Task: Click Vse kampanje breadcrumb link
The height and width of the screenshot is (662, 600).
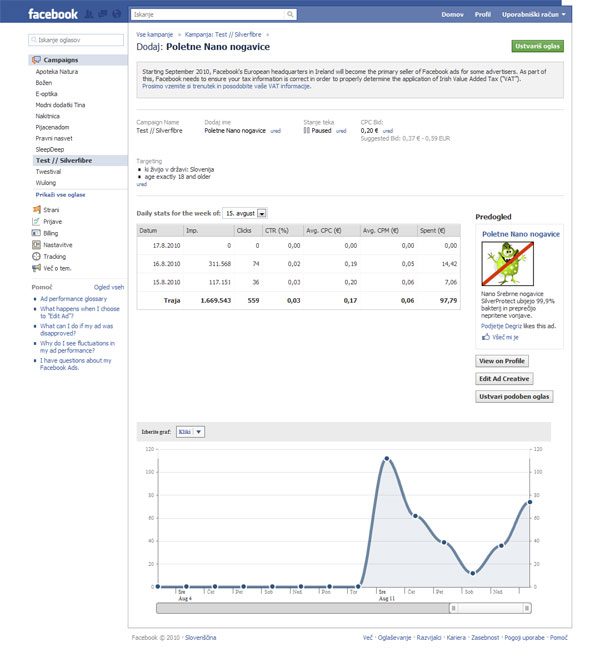Action: 155,35
